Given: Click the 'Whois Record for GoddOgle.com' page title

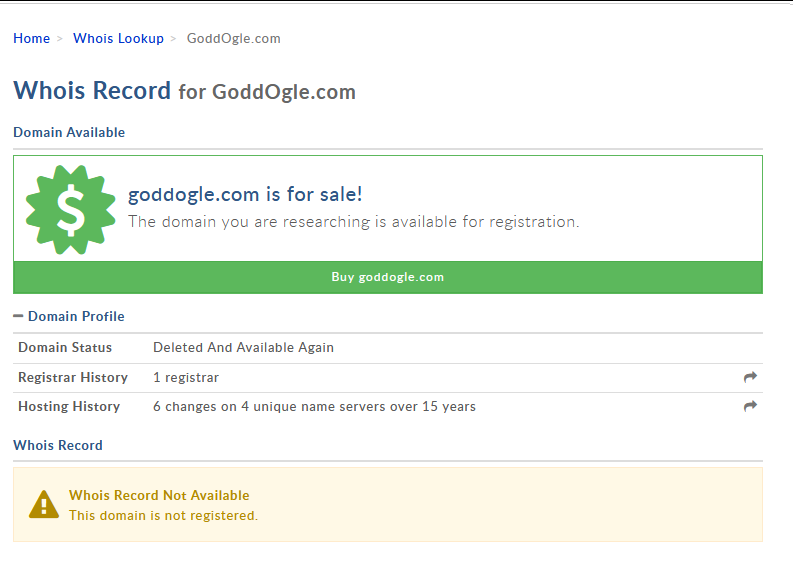Looking at the screenshot, I should [x=184, y=91].
